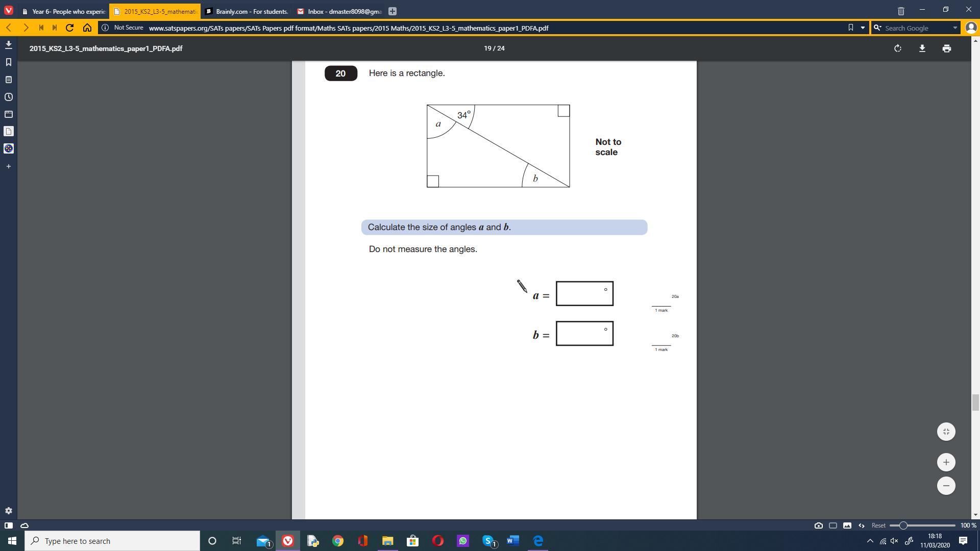Viewport: 980px width, 551px height.
Task: Open the Downloads panel in sidebar
Action: [x=8, y=45]
